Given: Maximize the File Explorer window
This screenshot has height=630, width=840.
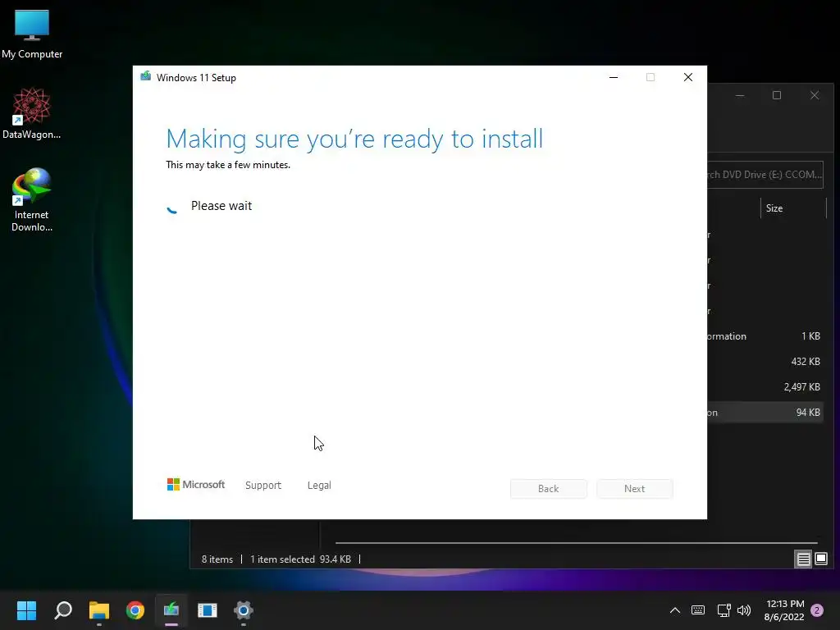Looking at the screenshot, I should [x=777, y=95].
